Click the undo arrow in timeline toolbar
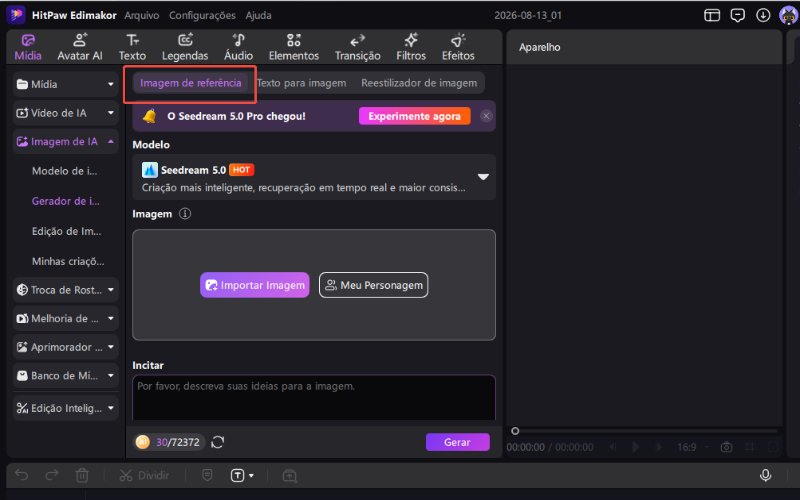The width and height of the screenshot is (800, 500). 21,475
